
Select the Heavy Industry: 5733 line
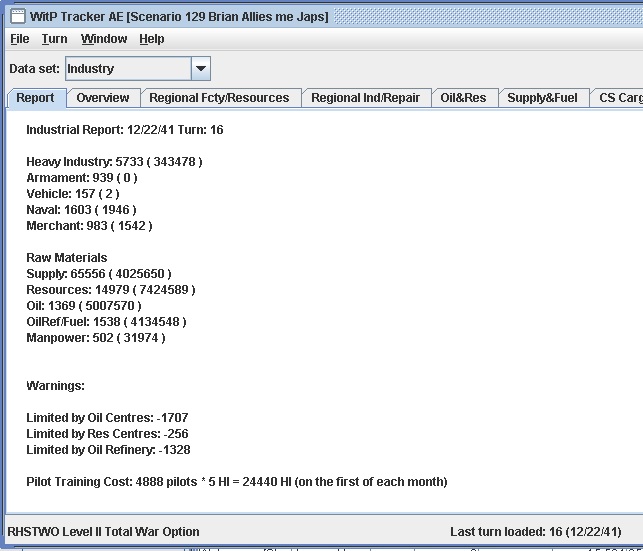pyautogui.click(x=114, y=162)
